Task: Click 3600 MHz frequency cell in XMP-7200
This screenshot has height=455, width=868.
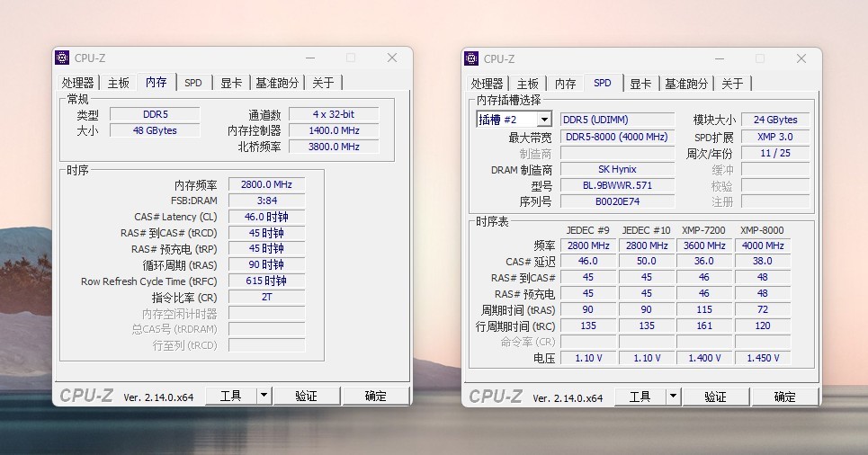Action: pos(704,245)
